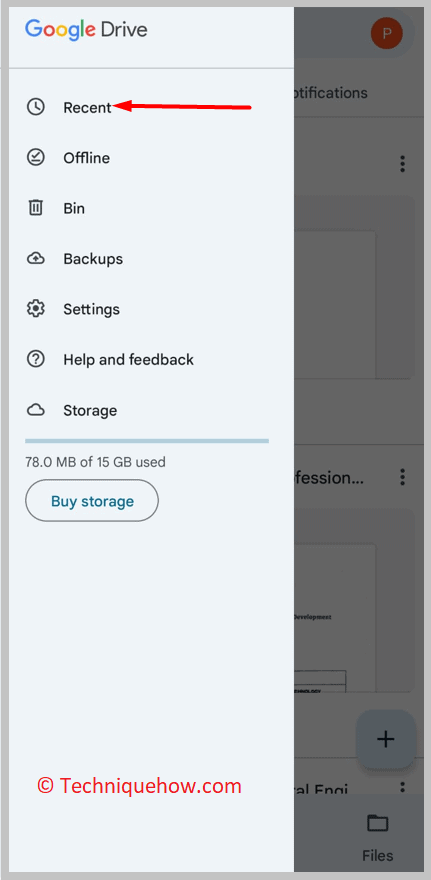Open Bin via trash icon
The height and width of the screenshot is (880, 431).
(x=36, y=208)
